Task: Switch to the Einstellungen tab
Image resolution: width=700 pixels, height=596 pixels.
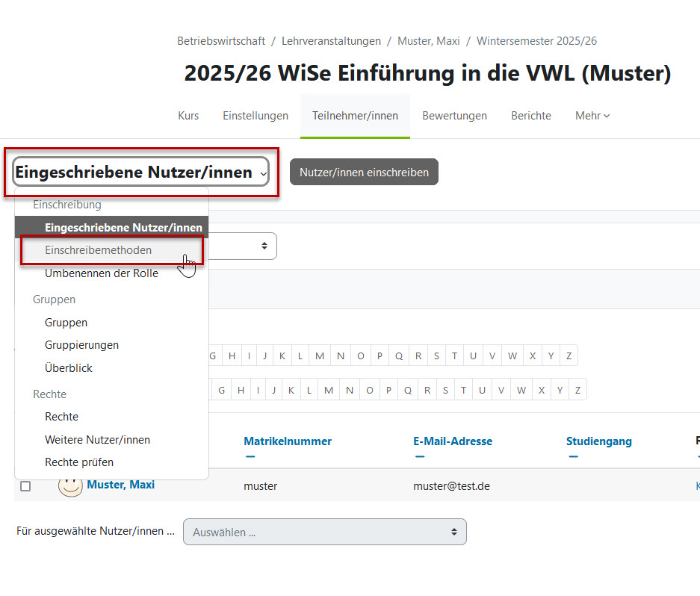Action: 255,116
